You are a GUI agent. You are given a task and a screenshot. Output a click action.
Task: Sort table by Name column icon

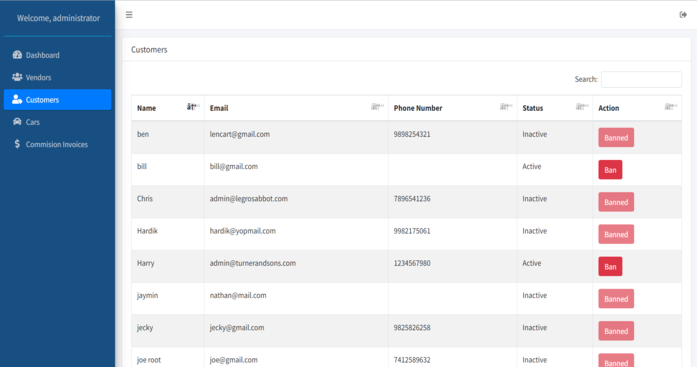[193, 107]
